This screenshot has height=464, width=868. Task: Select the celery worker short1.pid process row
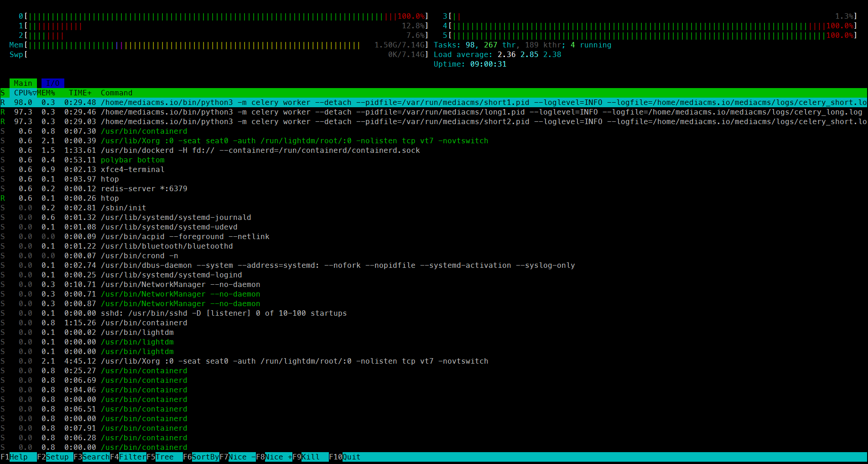pos(274,102)
